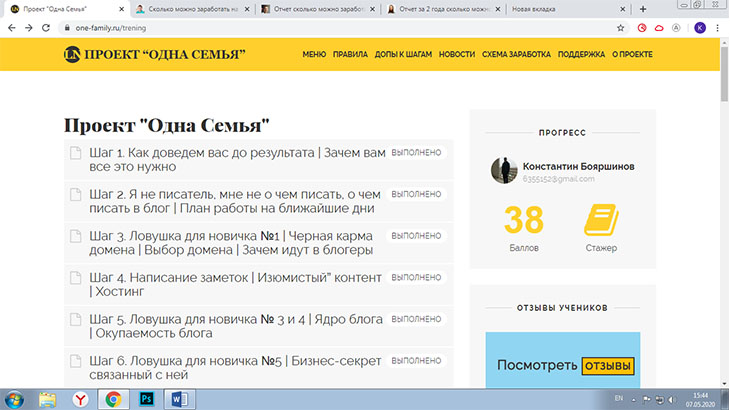Click the EN language indicator in tray
The height and width of the screenshot is (410, 730).
coord(618,399)
